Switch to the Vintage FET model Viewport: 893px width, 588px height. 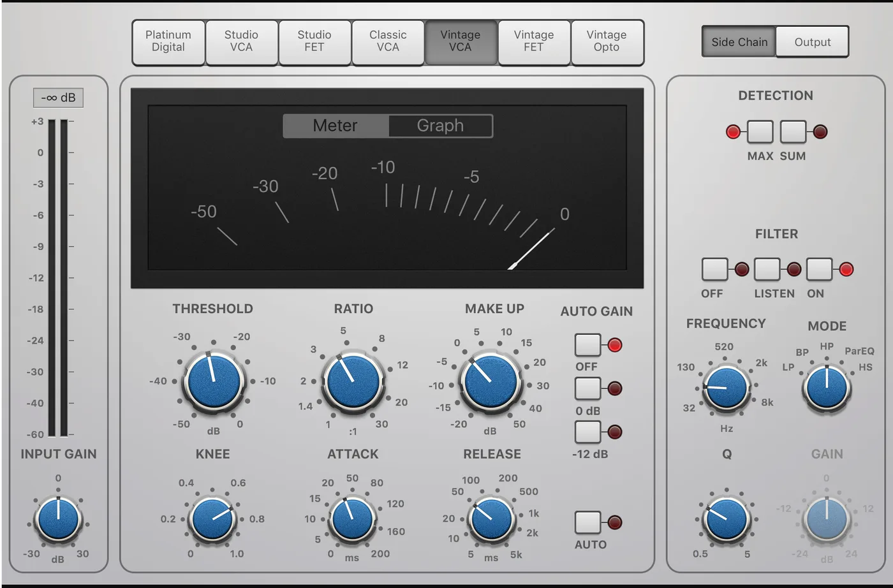point(534,41)
